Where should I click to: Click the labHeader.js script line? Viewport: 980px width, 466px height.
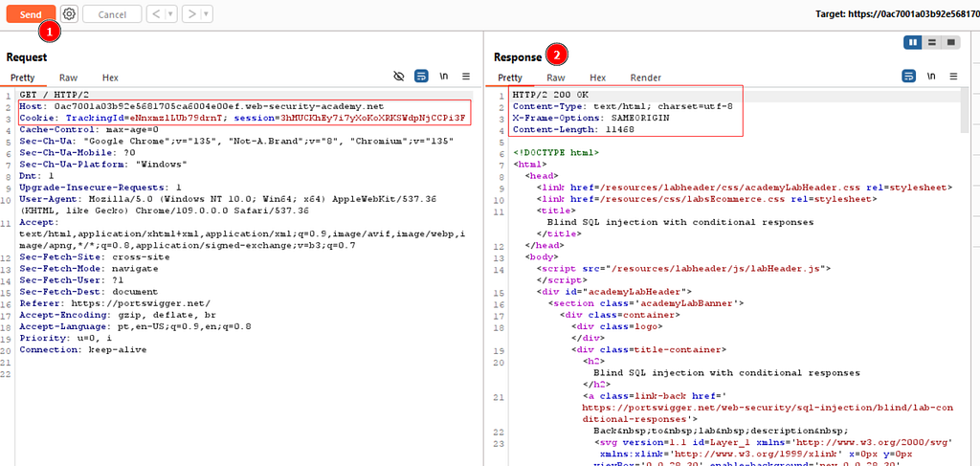(683, 268)
